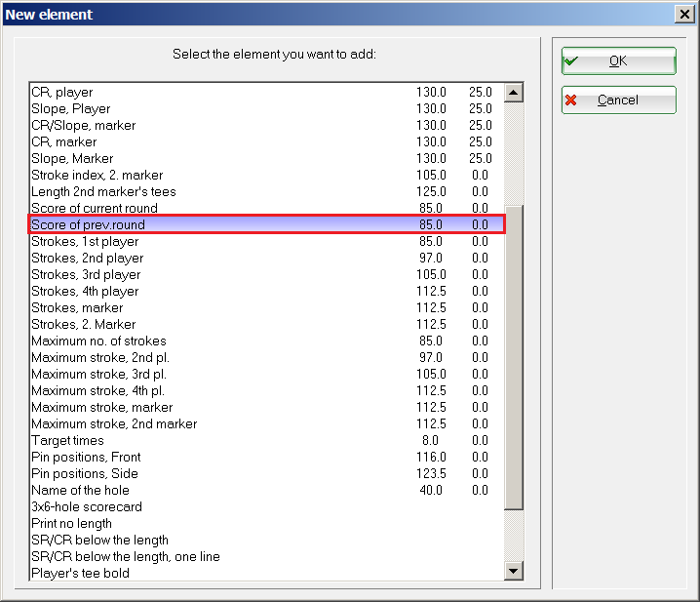The height and width of the screenshot is (602, 700).
Task: Select 'Stroke index, 2. marker' entry
Action: [x=99, y=176]
